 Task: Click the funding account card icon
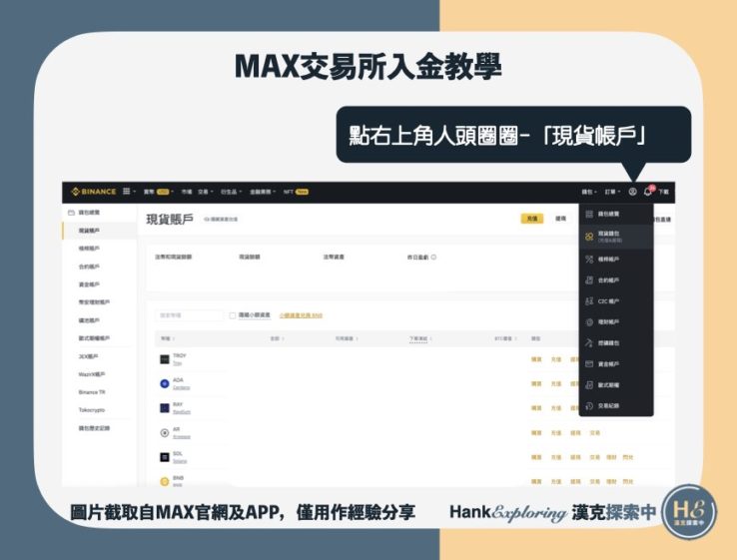tap(589, 364)
